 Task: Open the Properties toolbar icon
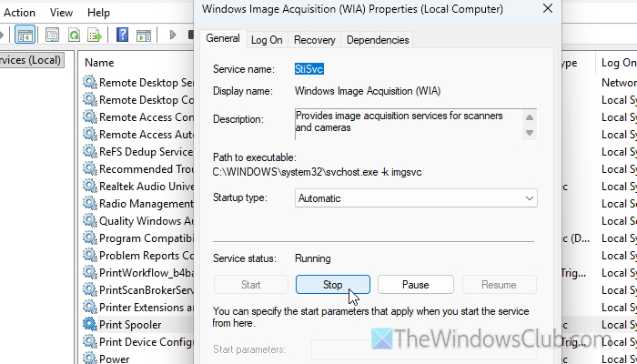point(52,35)
